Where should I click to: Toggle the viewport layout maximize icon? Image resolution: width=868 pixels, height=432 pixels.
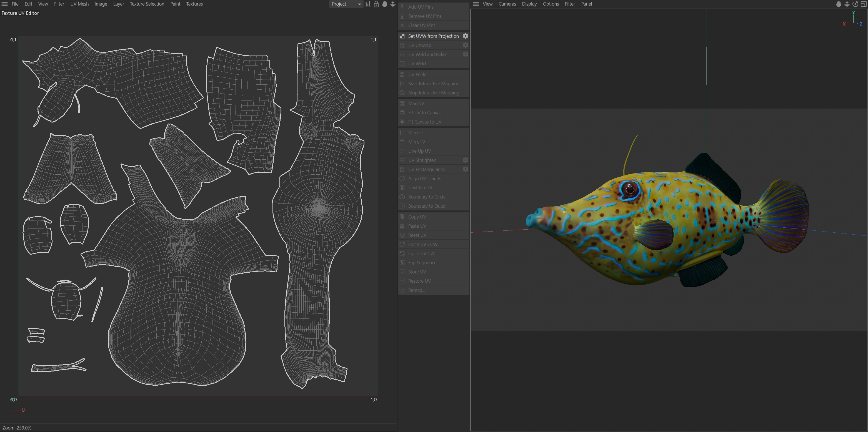[864, 4]
